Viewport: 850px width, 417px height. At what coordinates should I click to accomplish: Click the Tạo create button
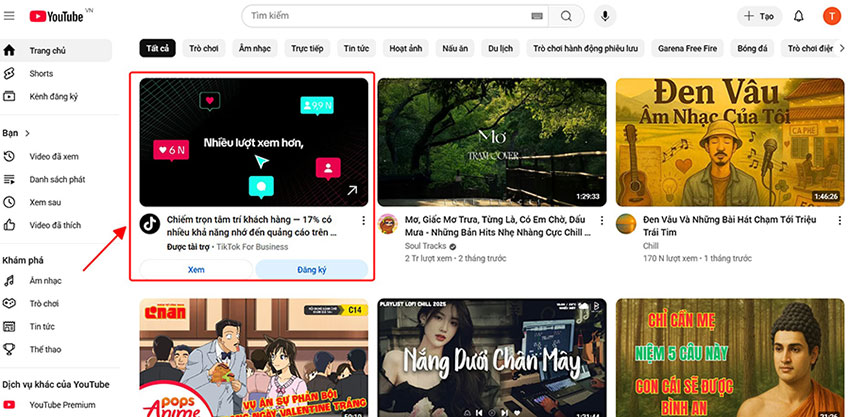pyautogui.click(x=759, y=16)
